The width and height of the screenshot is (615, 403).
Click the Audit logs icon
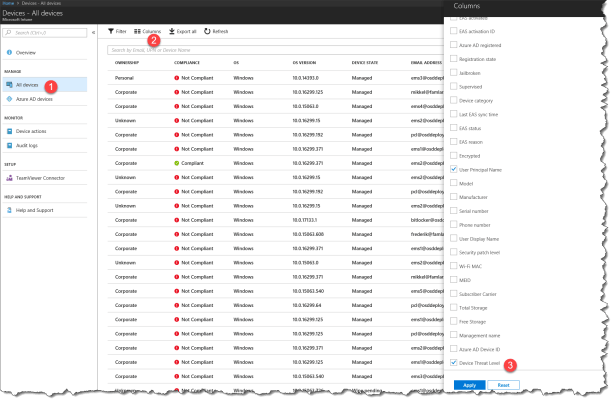[x=9, y=146]
